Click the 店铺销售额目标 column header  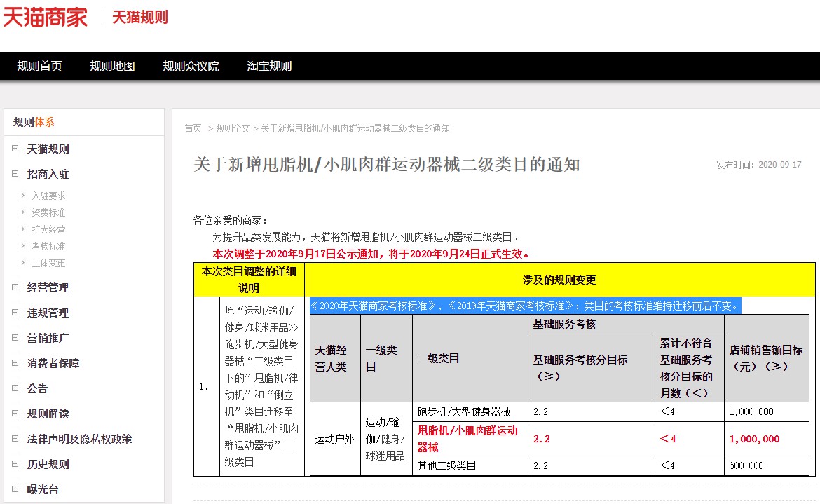click(767, 358)
